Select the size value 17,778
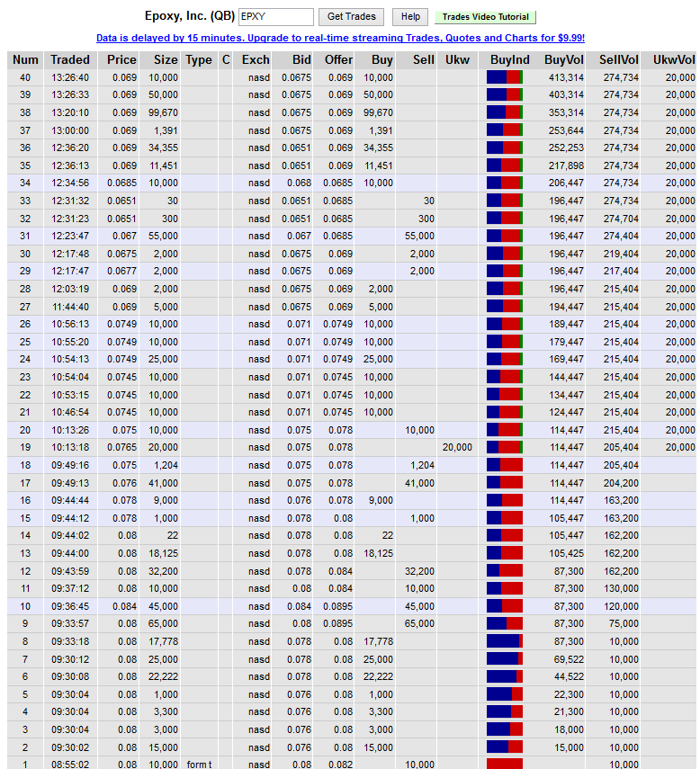This screenshot has width=700, height=769. click(163, 641)
